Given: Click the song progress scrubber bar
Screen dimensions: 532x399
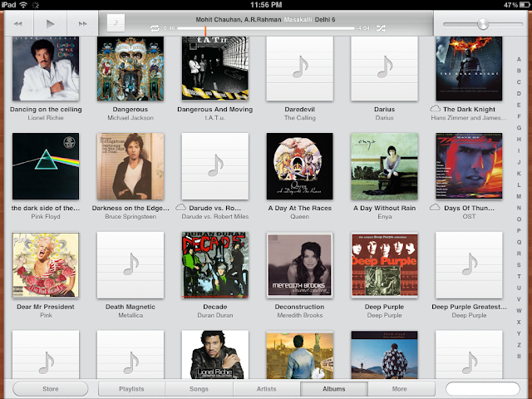Looking at the screenshot, I should [266, 28].
